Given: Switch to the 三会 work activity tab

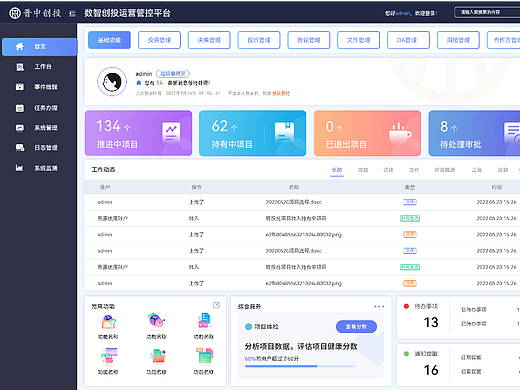Looking at the screenshot, I should [x=477, y=170].
